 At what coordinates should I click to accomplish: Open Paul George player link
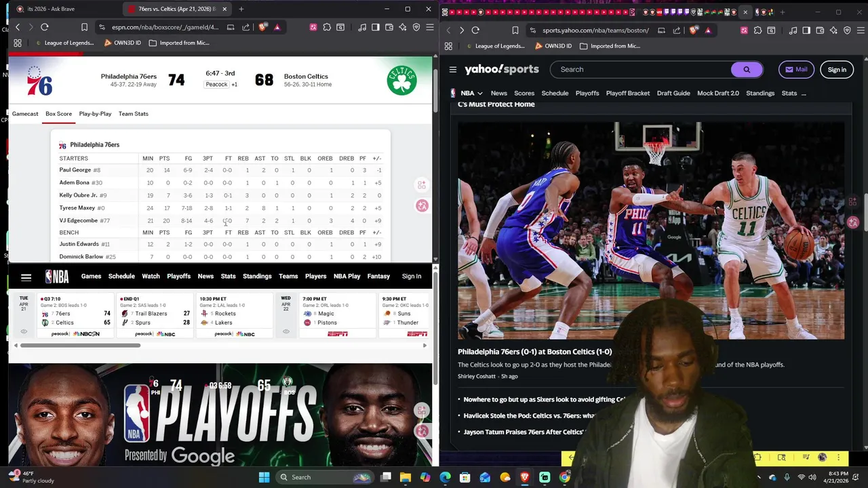coord(75,170)
